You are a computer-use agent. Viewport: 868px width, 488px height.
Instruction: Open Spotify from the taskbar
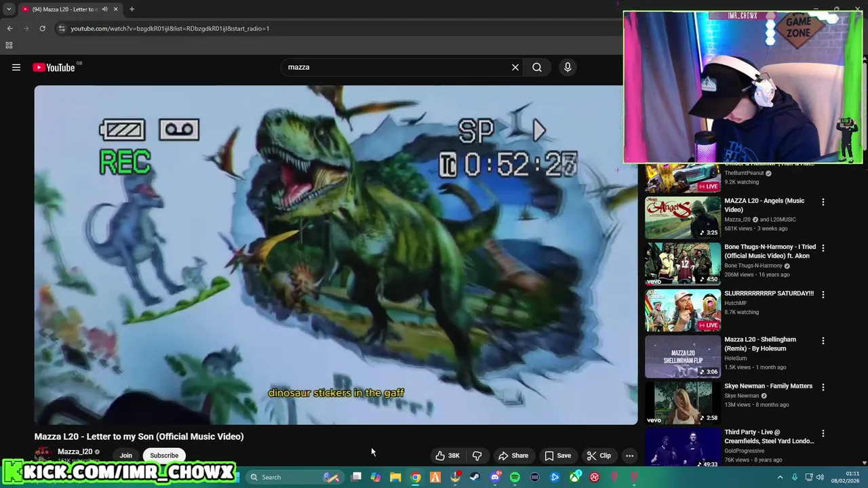[x=515, y=477]
